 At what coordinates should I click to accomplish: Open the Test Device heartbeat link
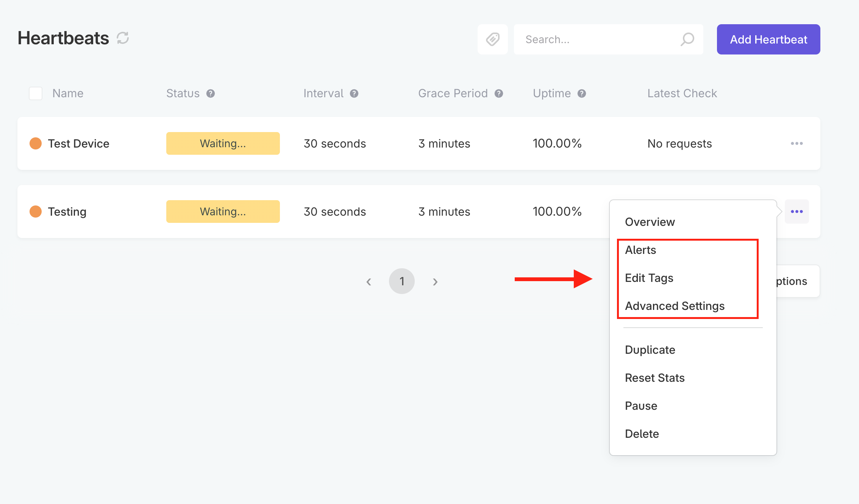pyautogui.click(x=78, y=144)
